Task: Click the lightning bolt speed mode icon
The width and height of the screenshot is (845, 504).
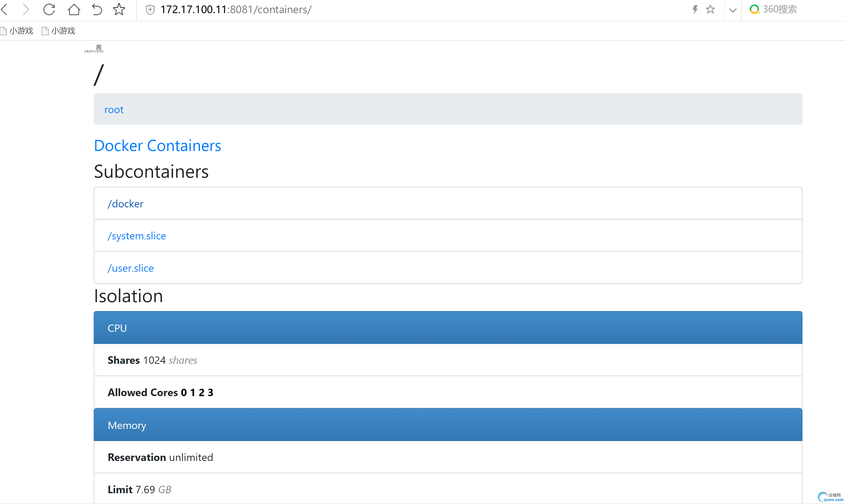Action: point(695,9)
